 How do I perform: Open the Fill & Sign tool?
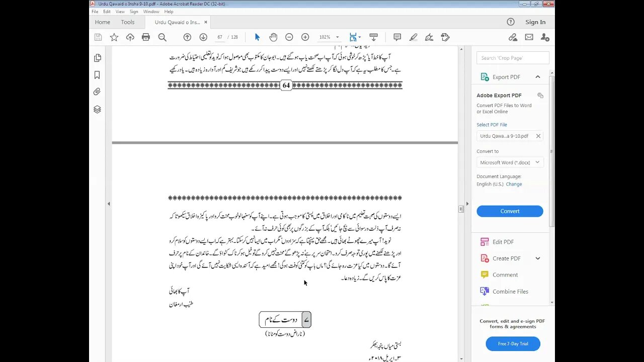tap(429, 37)
